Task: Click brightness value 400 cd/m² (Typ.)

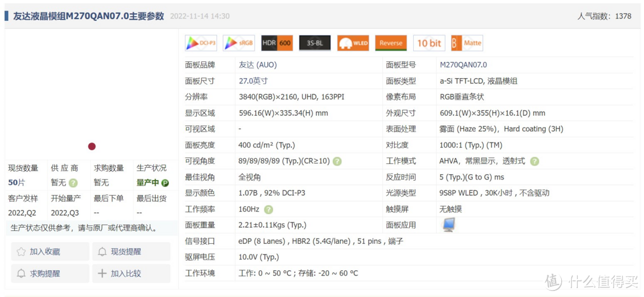Action: coord(267,145)
